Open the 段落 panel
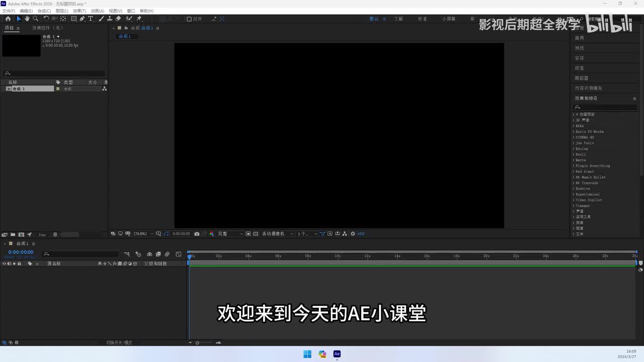 (580, 68)
